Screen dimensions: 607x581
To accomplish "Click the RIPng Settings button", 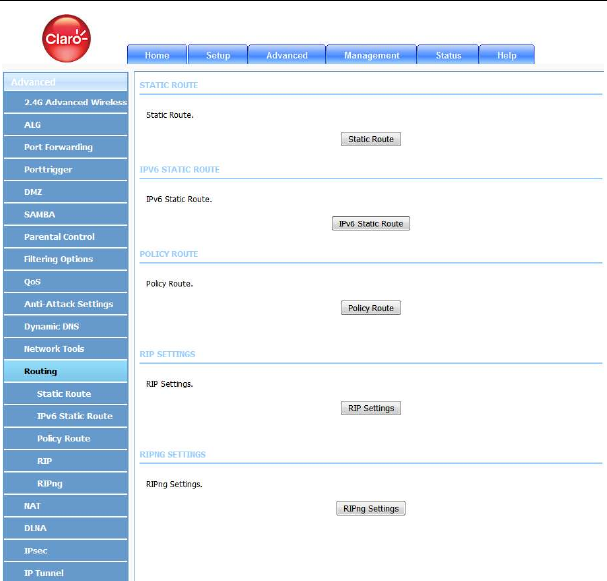I will (x=371, y=509).
